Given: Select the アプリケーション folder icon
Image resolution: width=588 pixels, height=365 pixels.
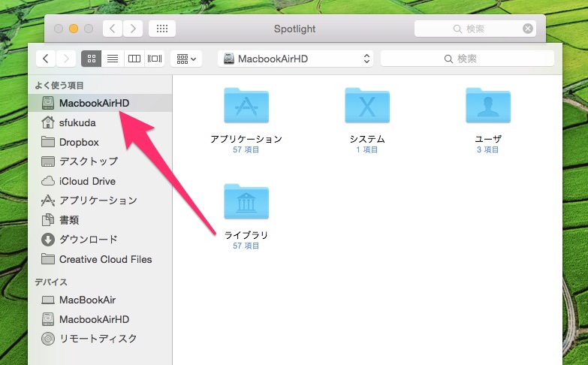Looking at the screenshot, I should pos(246,105).
